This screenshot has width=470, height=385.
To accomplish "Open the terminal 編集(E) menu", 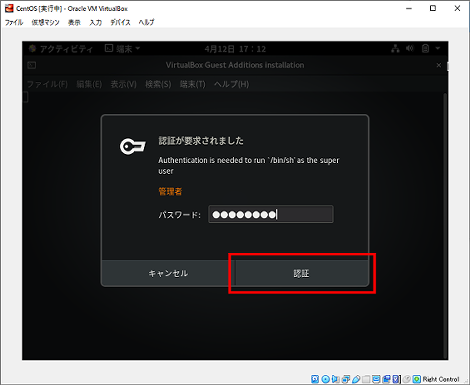I will point(89,84).
